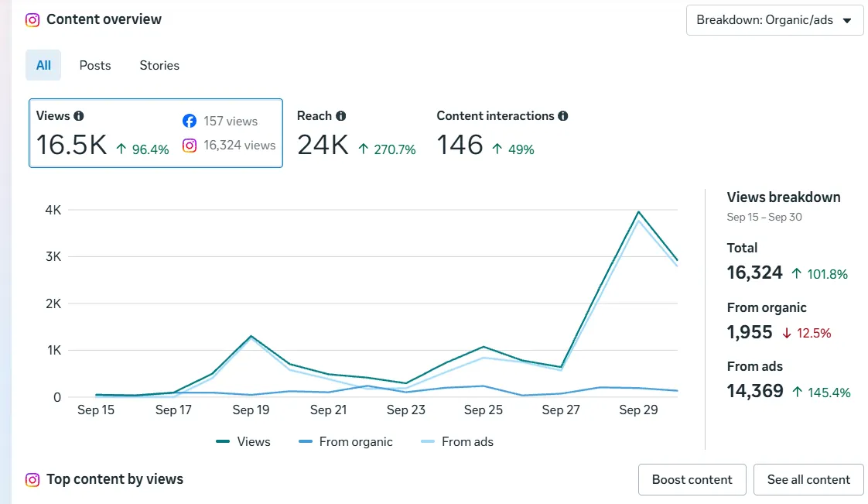
Task: Click the Sep 27 label on the x-axis
Action: (561, 410)
